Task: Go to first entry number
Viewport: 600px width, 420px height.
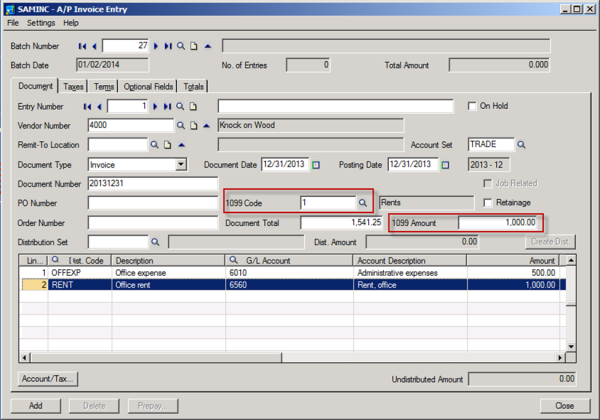Action: click(x=87, y=107)
